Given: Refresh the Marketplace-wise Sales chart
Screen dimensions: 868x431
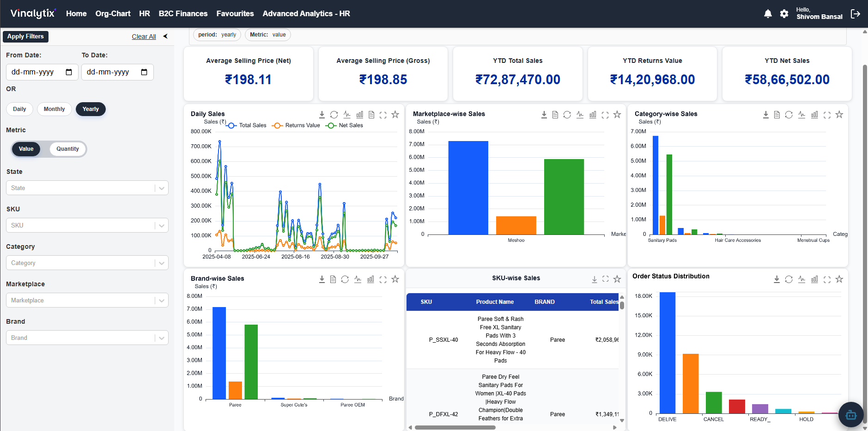Looking at the screenshot, I should [567, 115].
